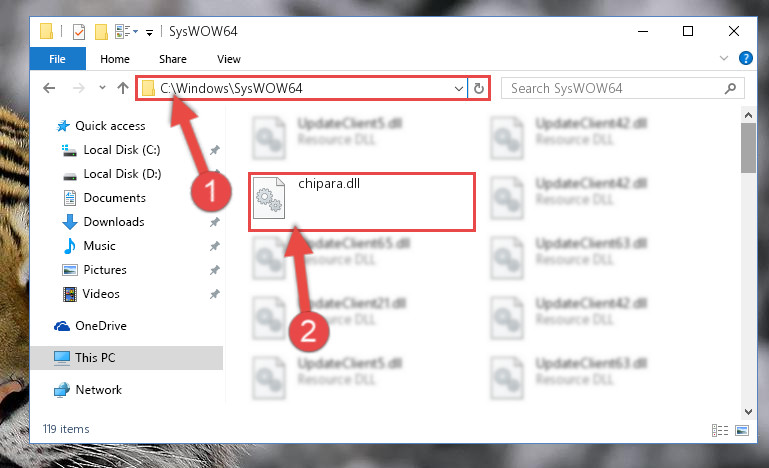769x468 pixels.
Task: Switch to details view layout icon
Action: coord(719,430)
